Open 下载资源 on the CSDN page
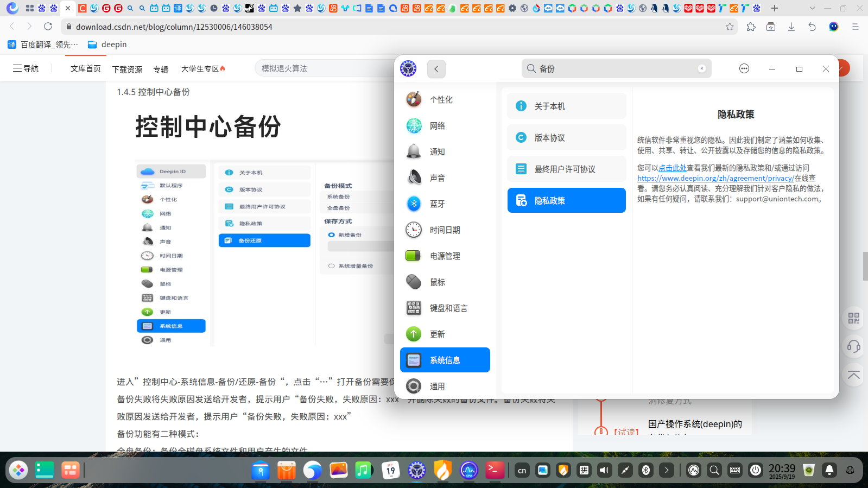This screenshot has height=488, width=868. (x=127, y=69)
